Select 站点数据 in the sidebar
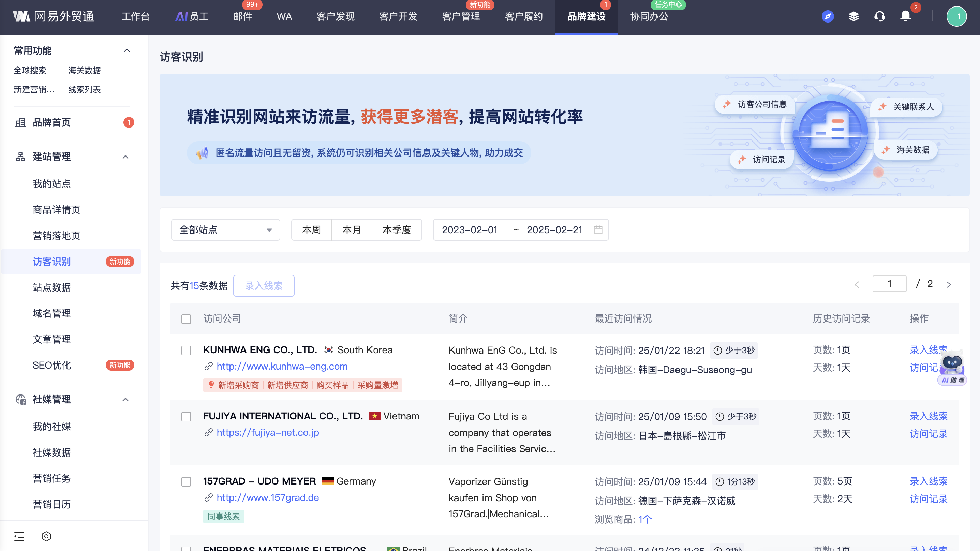 [x=52, y=287]
